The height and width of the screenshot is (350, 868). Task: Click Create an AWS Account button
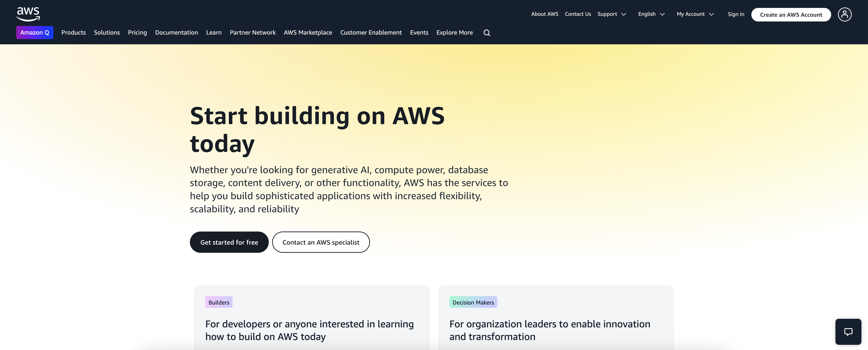pos(791,15)
